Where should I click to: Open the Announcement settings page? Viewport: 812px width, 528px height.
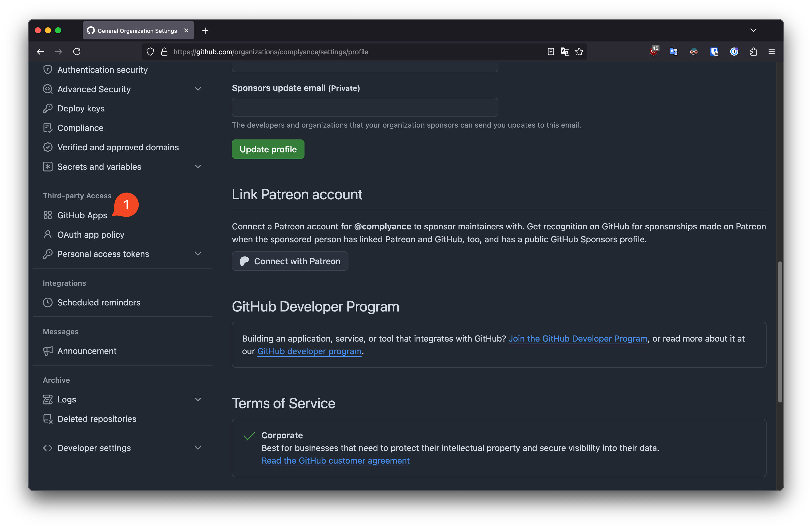[x=87, y=351]
